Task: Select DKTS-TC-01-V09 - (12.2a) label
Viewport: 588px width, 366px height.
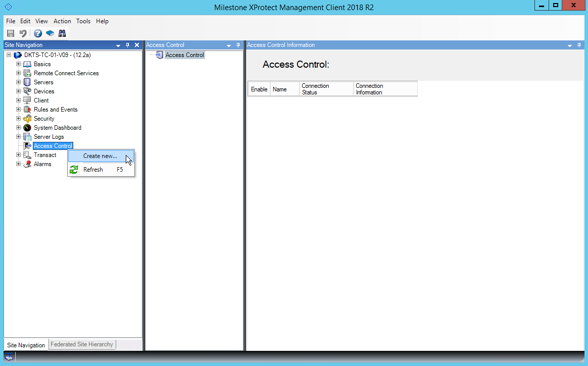Action: [x=58, y=55]
